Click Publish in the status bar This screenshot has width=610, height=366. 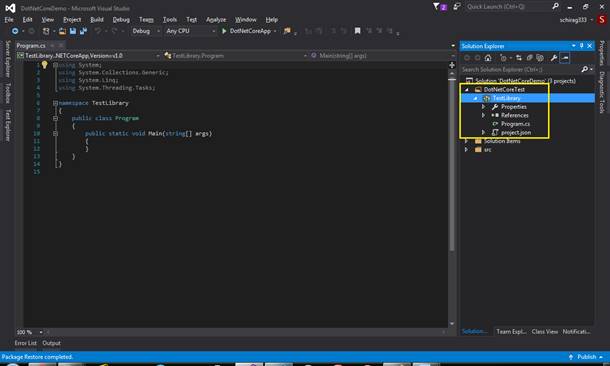[586, 357]
